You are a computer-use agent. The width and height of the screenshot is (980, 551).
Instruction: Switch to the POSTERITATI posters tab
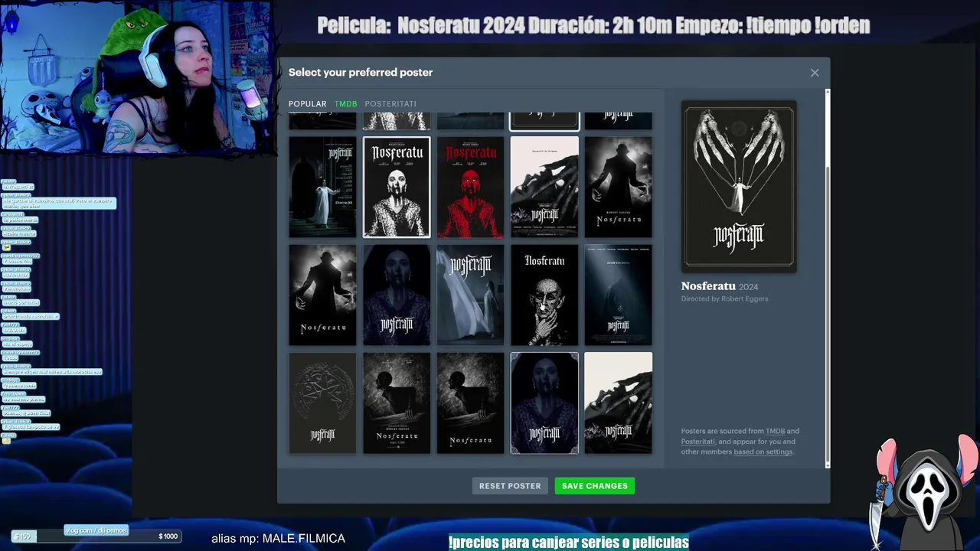click(390, 104)
